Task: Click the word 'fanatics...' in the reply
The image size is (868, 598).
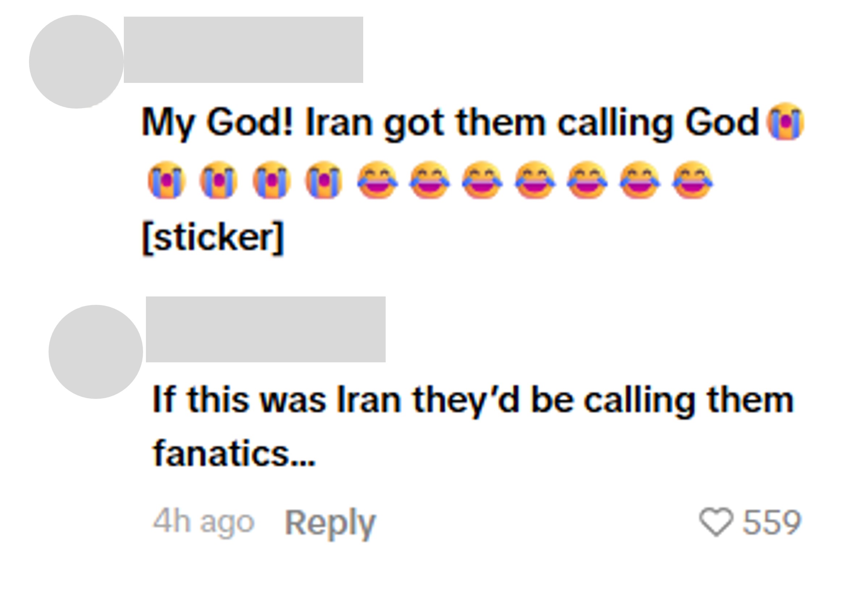Action: point(234,453)
